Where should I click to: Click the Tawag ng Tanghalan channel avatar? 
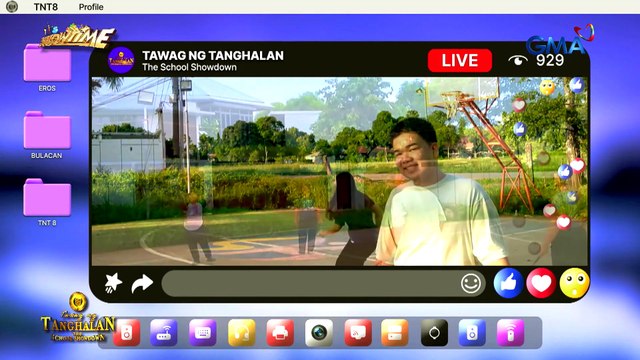point(121,60)
